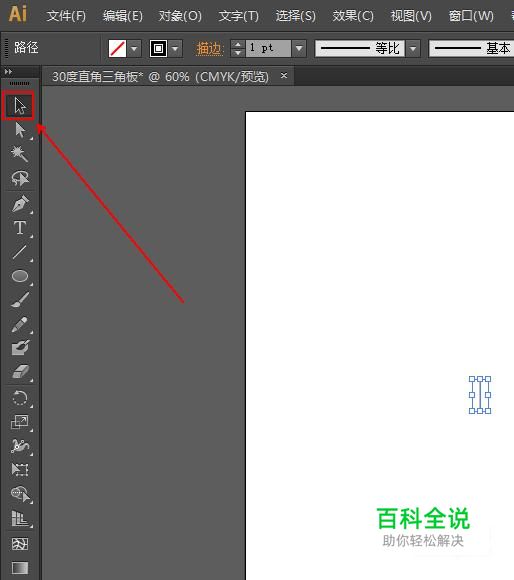Select the Magic Wand tool
The width and height of the screenshot is (514, 580).
20,154
